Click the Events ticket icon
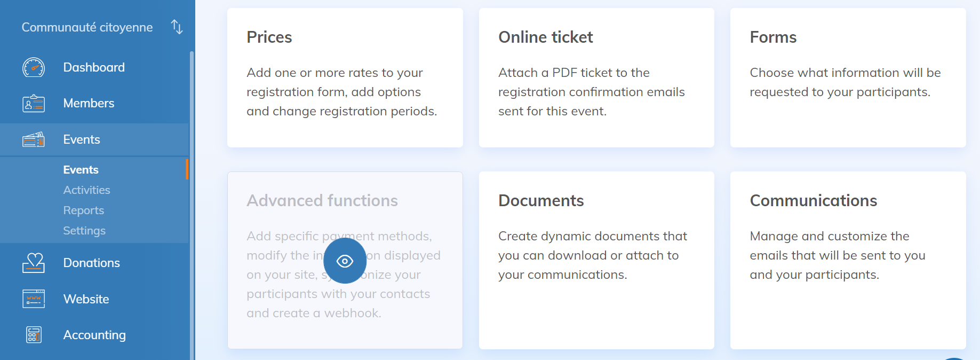 [34, 139]
